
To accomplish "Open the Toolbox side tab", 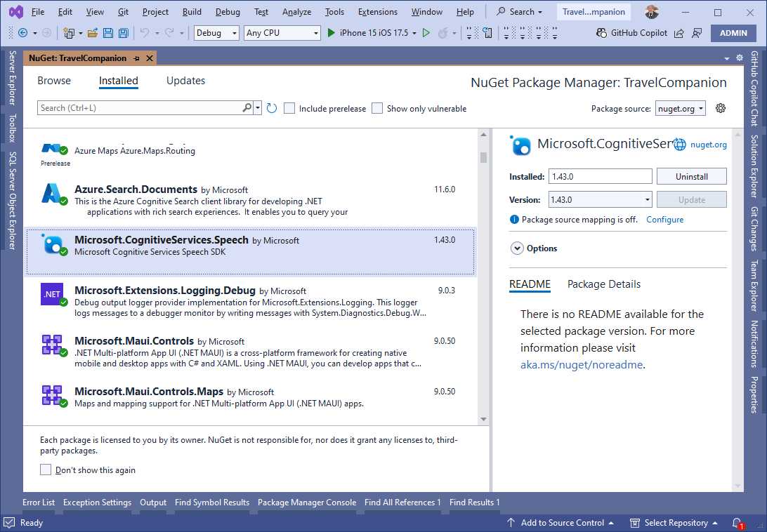I will [12, 128].
